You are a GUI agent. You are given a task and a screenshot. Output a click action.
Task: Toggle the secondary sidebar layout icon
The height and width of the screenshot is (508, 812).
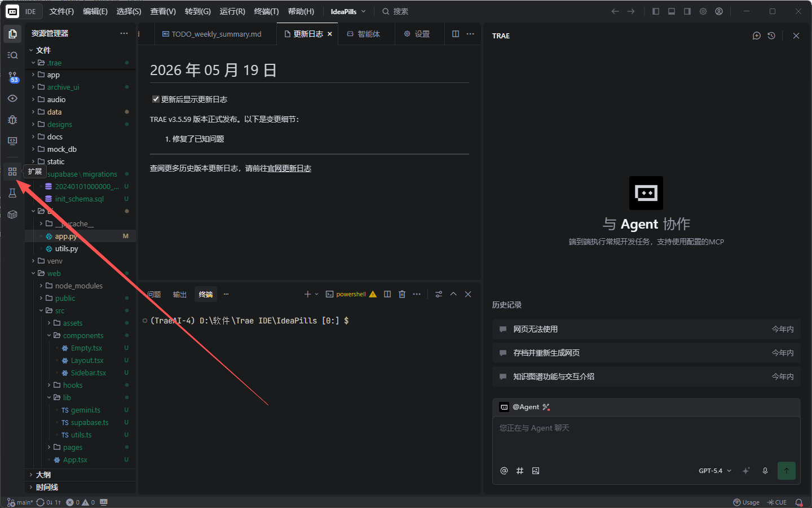(x=687, y=11)
